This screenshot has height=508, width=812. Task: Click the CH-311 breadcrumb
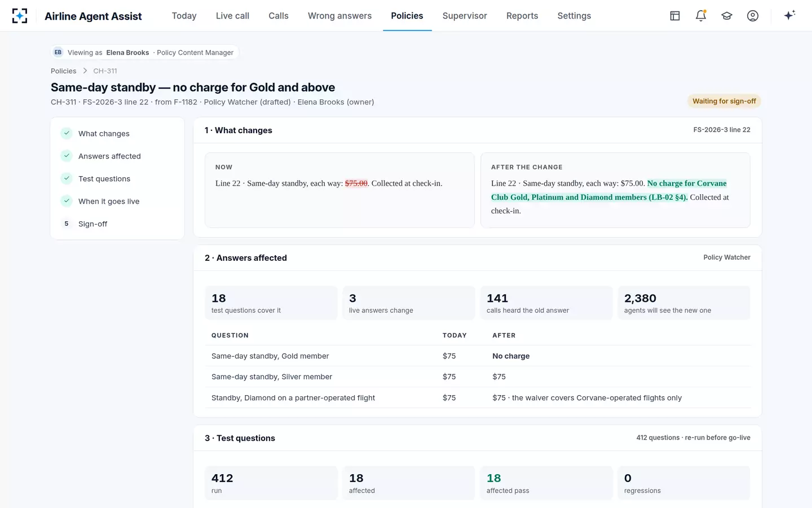pyautogui.click(x=105, y=71)
